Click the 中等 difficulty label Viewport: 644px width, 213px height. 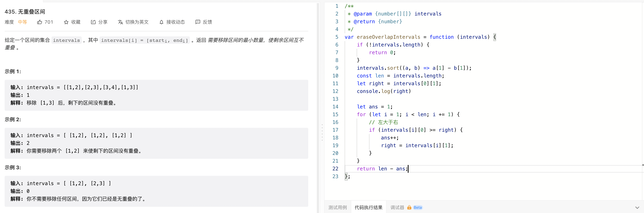[x=22, y=22]
